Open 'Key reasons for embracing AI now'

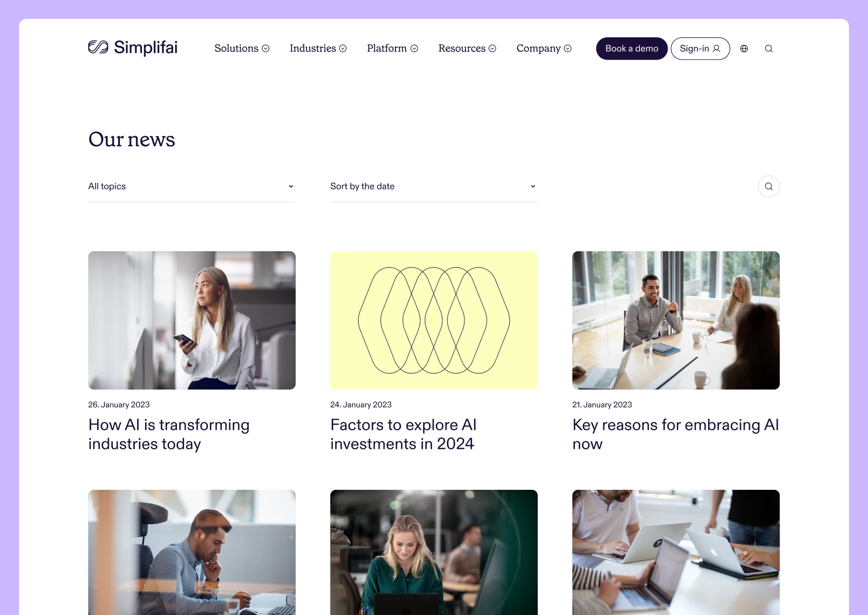pyautogui.click(x=676, y=434)
